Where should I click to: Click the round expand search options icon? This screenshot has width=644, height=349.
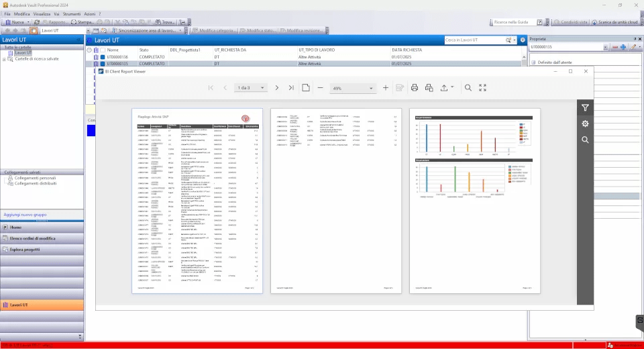(x=523, y=40)
